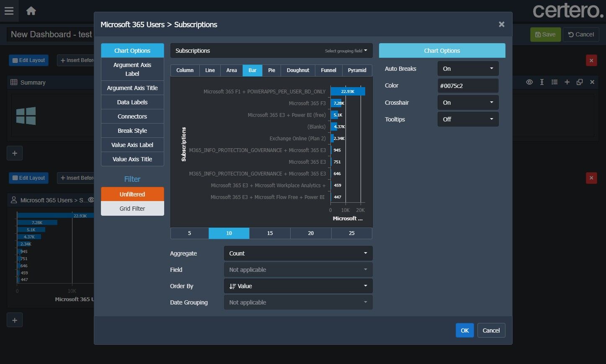
Task: Open the Auto Breaks dropdown
Action: (x=468, y=69)
